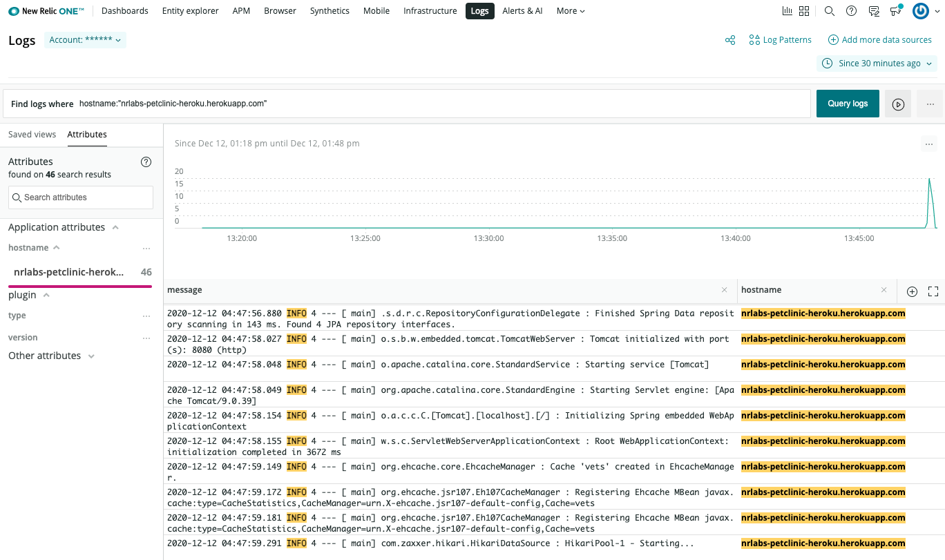Collapse the hostname attribute group
The image size is (945, 560).
[x=57, y=247]
